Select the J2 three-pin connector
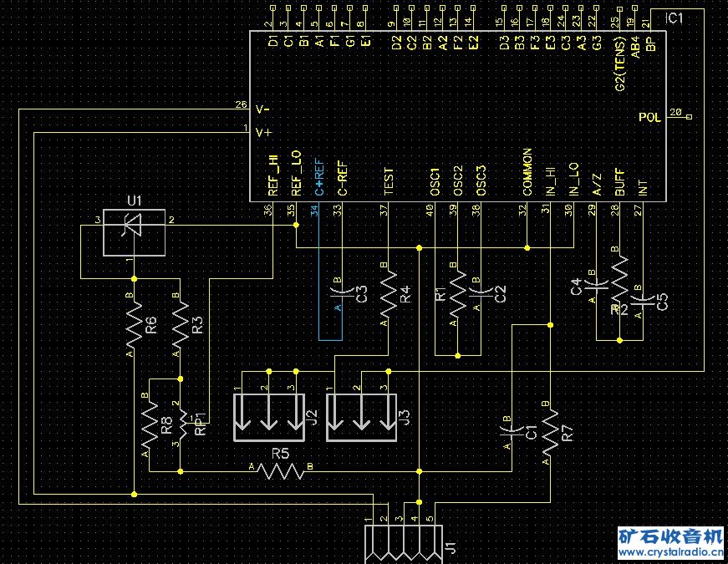The height and width of the screenshot is (564, 728). (x=269, y=417)
